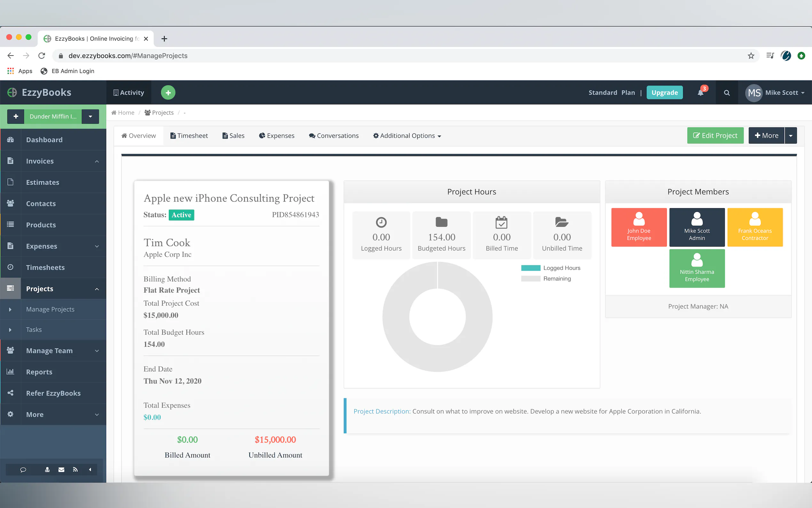This screenshot has height=508, width=812.
Task: Click the Dashboard gauge icon in sidebar
Action: (11, 139)
